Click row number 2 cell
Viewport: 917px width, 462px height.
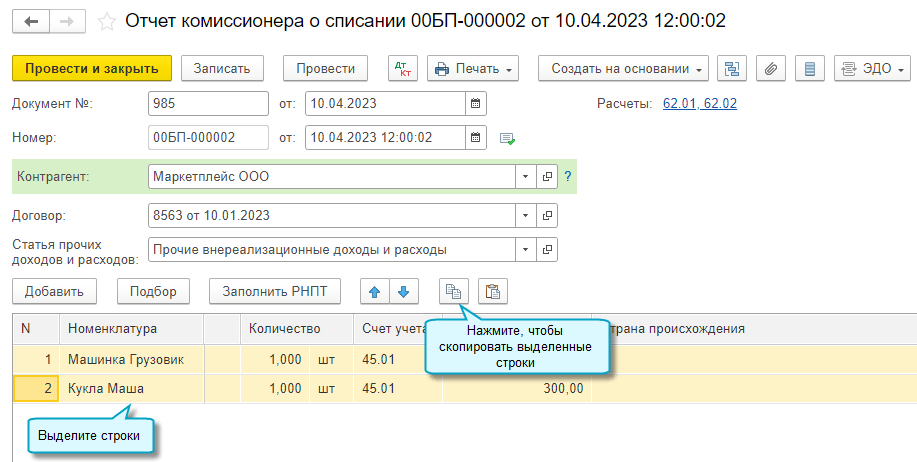coord(36,388)
